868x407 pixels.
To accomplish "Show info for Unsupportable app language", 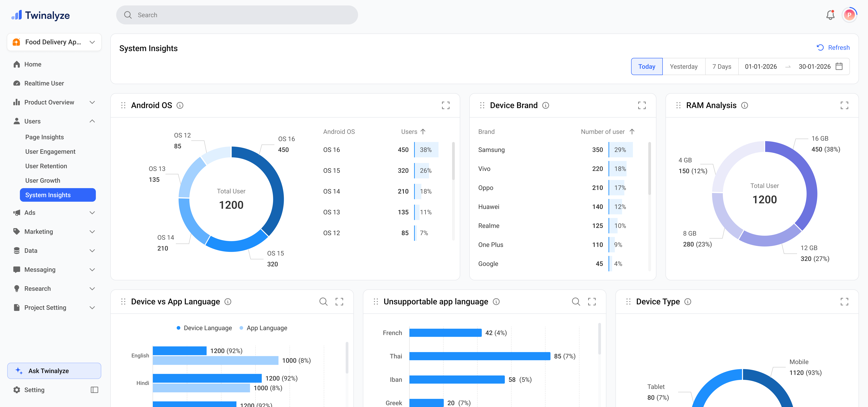I will tap(496, 302).
